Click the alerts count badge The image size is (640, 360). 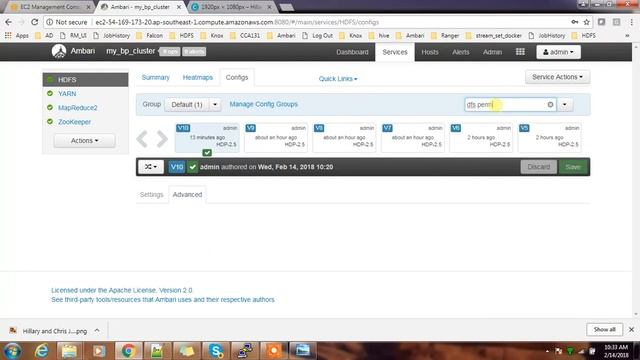[194, 52]
